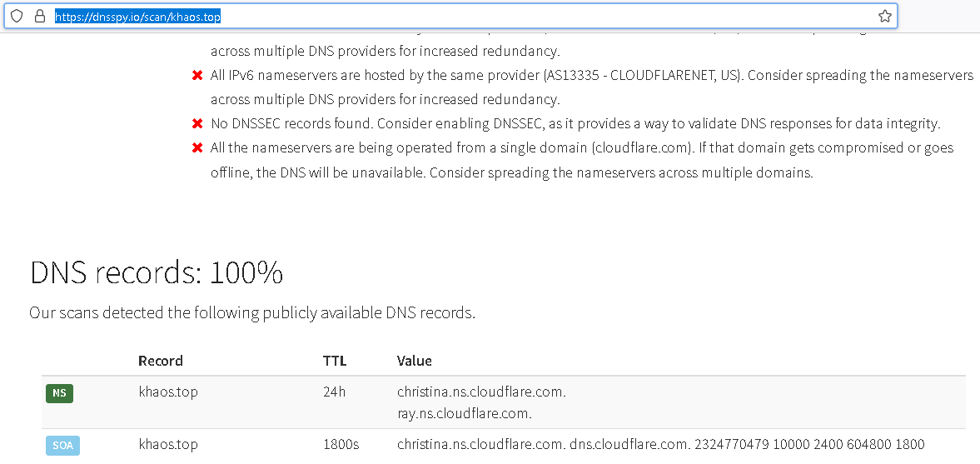Click the 1800s TTL value
The image size is (980, 464).
click(341, 445)
